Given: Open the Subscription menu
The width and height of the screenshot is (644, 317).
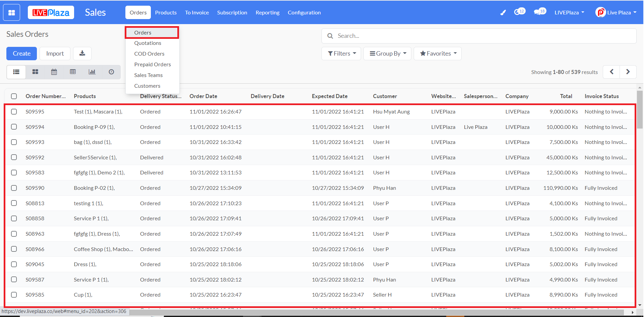Looking at the screenshot, I should click(x=232, y=13).
